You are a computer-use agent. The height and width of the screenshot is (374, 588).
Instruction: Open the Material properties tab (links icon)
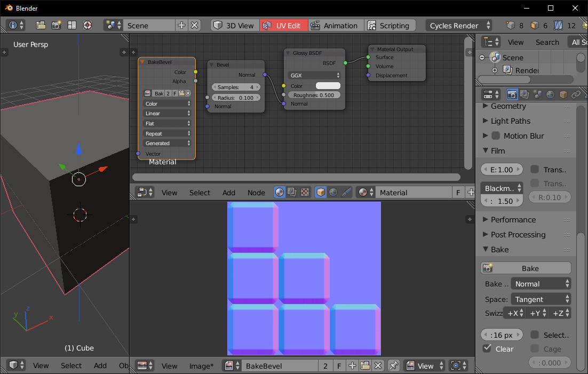pyautogui.click(x=576, y=94)
